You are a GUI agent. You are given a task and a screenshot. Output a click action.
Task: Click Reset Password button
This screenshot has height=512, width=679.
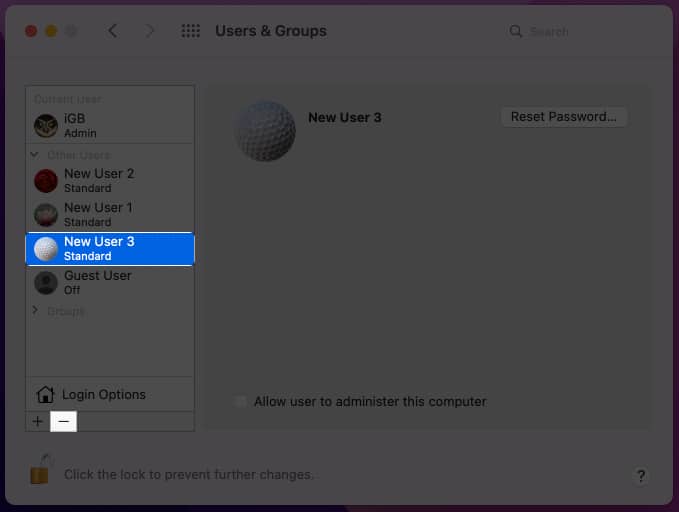(564, 117)
